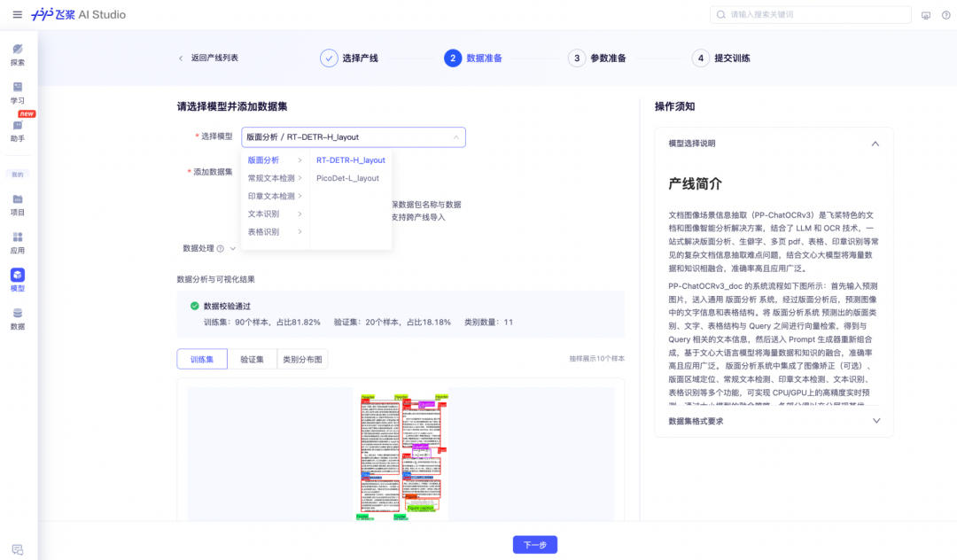Screen dimensions: 957x560
Task: Click the 参数准备 step label
Action: 609,58
